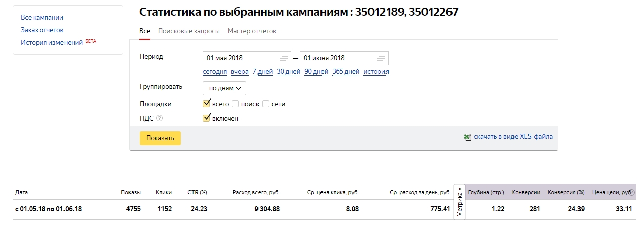Viewport: 644px width, 235px height.
Task: Sort by the 'Клики' column header
Action: pyautogui.click(x=164, y=192)
